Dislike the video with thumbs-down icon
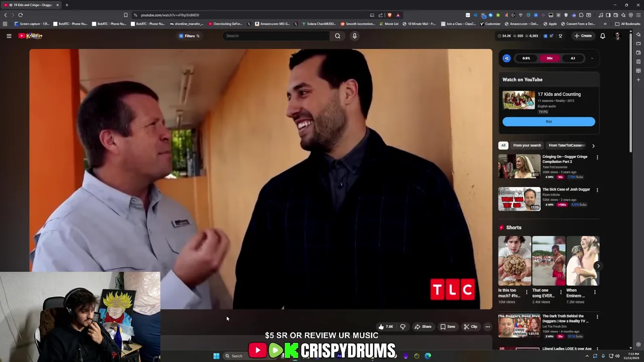This screenshot has height=362, width=644. [403, 327]
